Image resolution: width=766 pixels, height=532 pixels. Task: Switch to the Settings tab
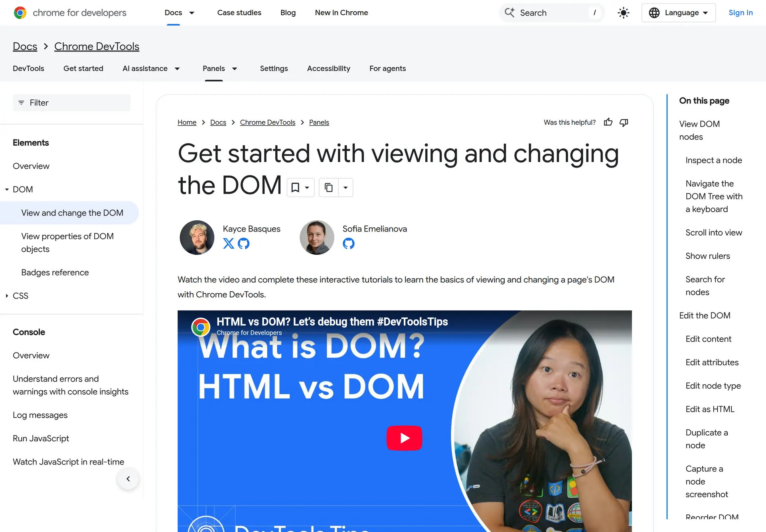274,69
